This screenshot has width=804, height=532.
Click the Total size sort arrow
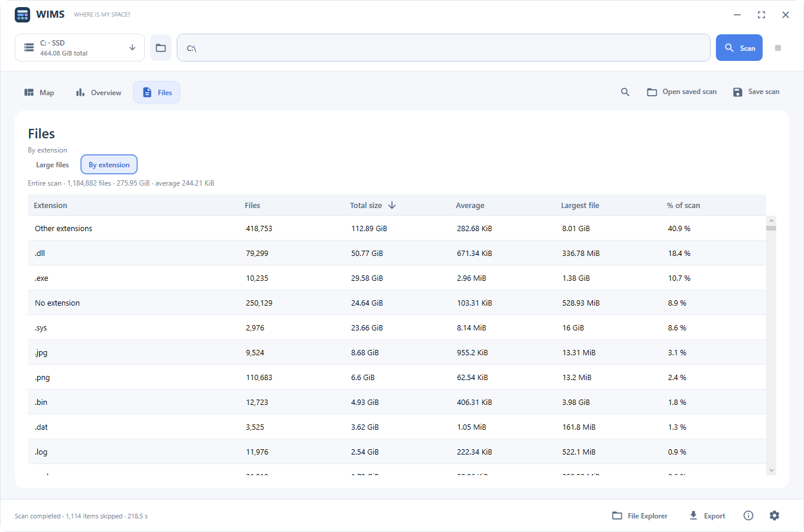tap(392, 205)
